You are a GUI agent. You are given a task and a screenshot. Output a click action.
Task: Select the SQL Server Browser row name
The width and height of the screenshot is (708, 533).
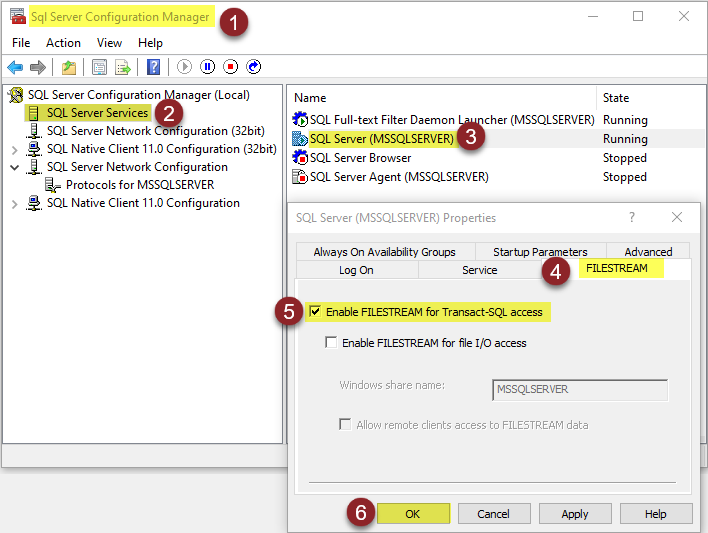click(360, 158)
